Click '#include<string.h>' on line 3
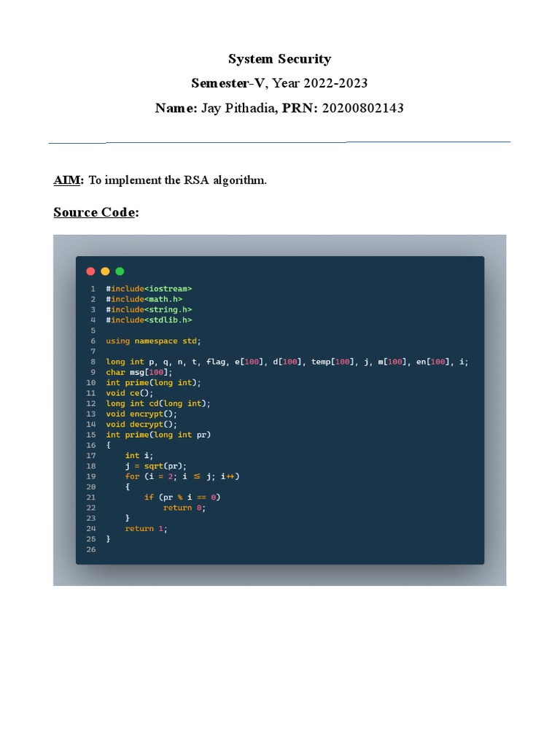 click(x=149, y=309)
